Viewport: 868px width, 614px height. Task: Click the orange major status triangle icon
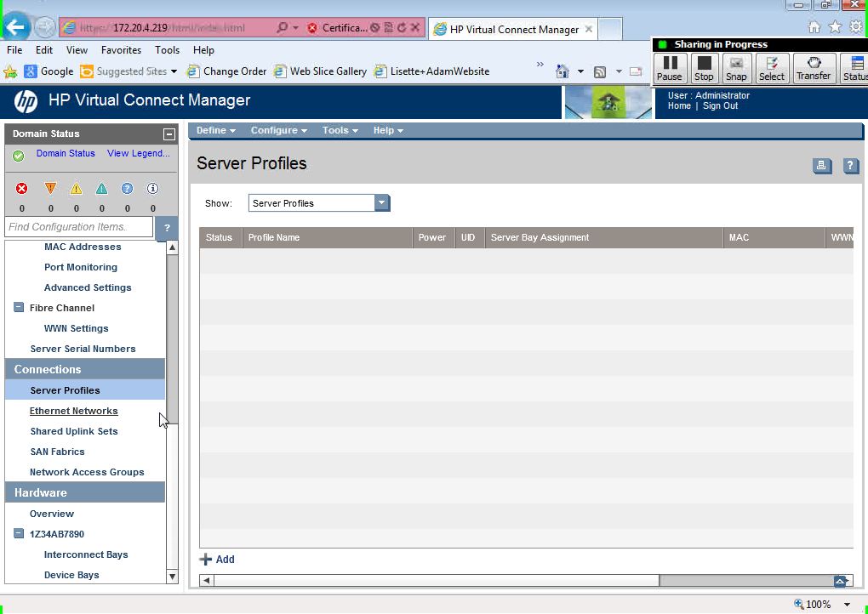[50, 189]
